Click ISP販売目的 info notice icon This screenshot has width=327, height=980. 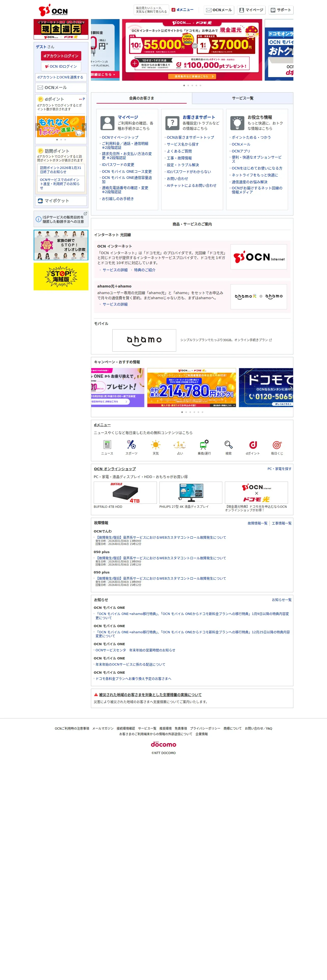coord(38,219)
